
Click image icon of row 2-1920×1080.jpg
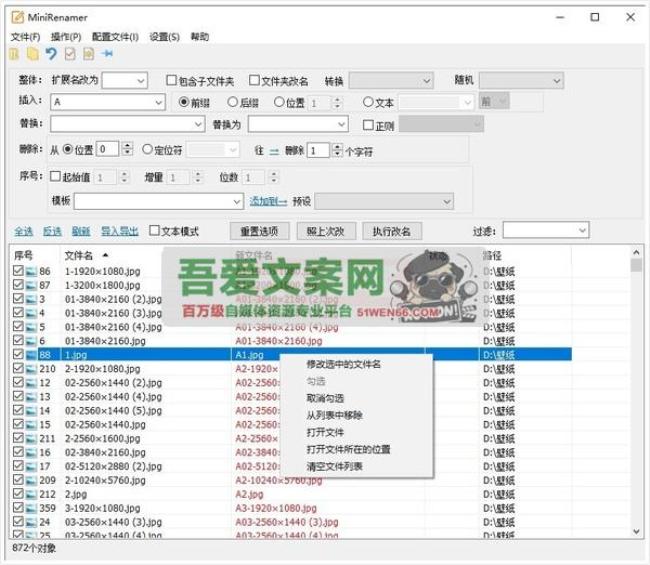click(31, 369)
